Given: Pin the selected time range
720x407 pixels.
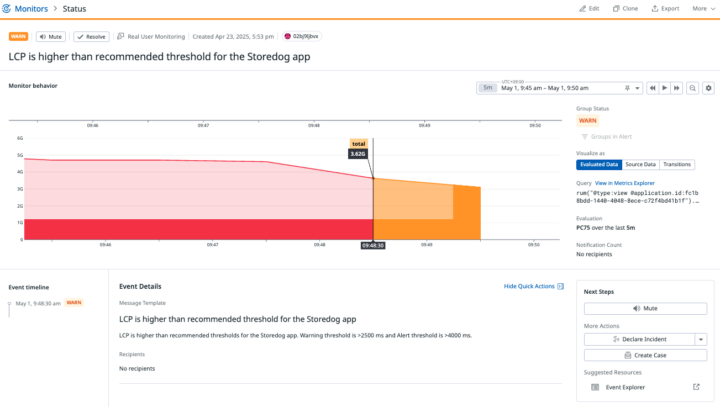Looking at the screenshot, I should 626,88.
